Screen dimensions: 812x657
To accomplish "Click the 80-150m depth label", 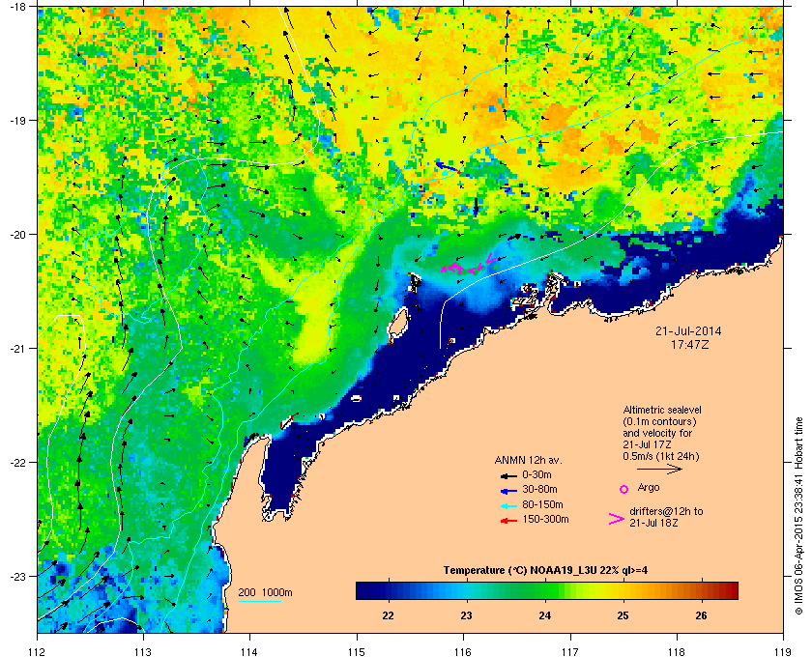I will (542, 504).
